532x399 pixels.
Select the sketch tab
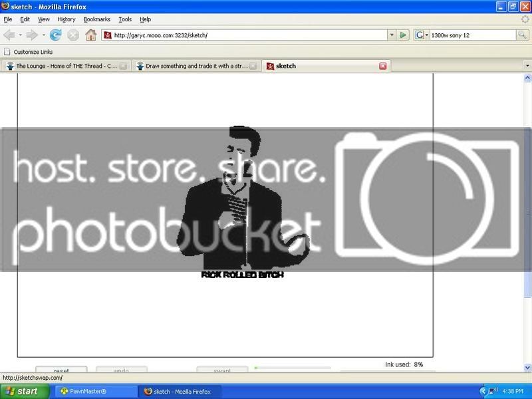326,66
